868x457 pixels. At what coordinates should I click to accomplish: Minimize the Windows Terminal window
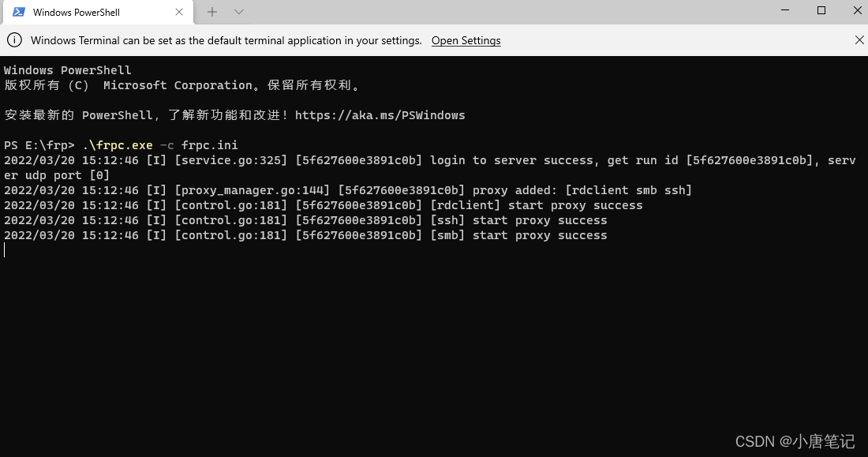(x=784, y=9)
